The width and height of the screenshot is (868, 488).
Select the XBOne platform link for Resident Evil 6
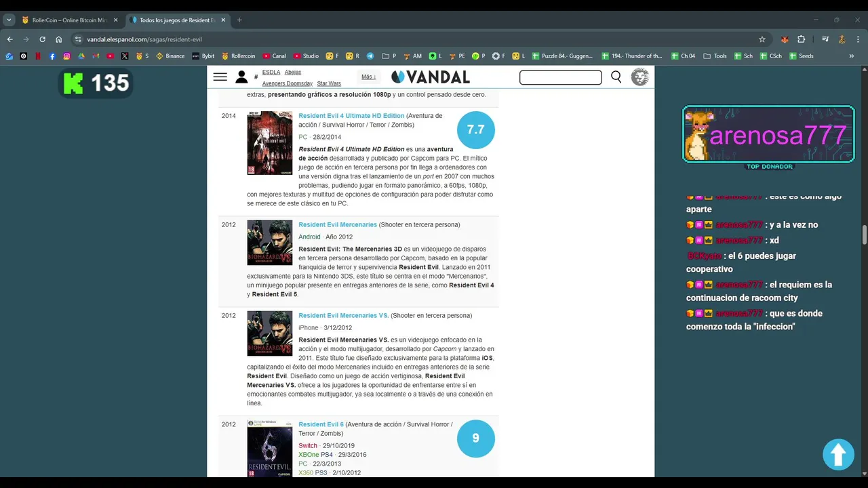(309, 455)
